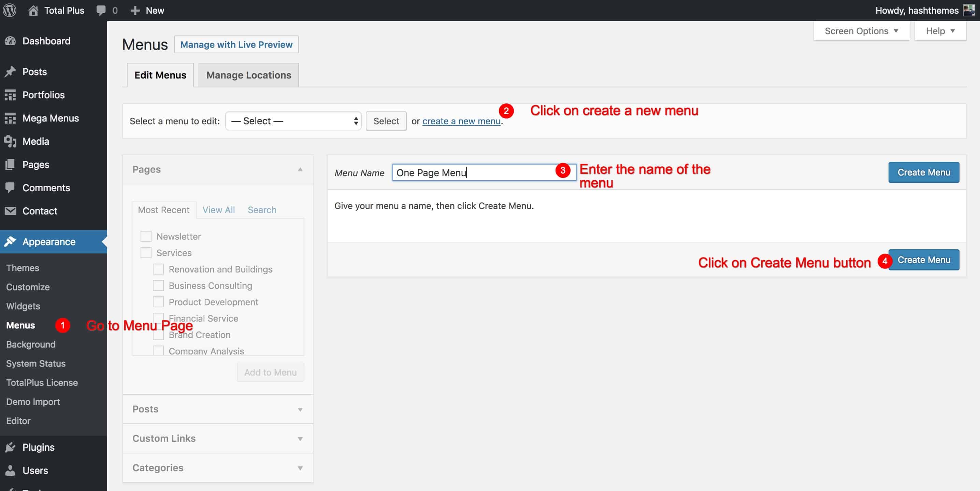Open the View All pages tab
The image size is (980, 491).
point(218,210)
